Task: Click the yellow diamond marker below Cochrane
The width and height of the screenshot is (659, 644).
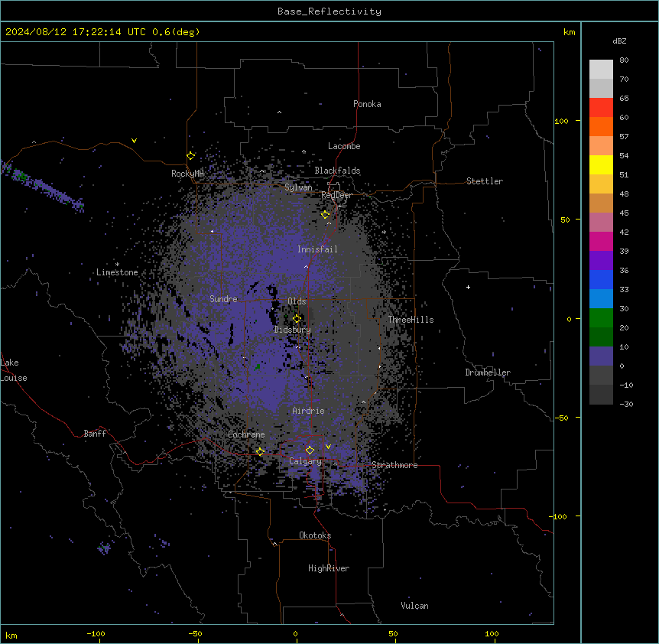Action: (x=260, y=452)
